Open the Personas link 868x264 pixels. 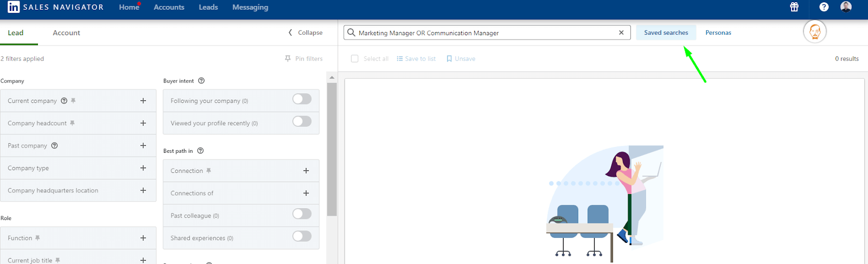[x=718, y=33]
